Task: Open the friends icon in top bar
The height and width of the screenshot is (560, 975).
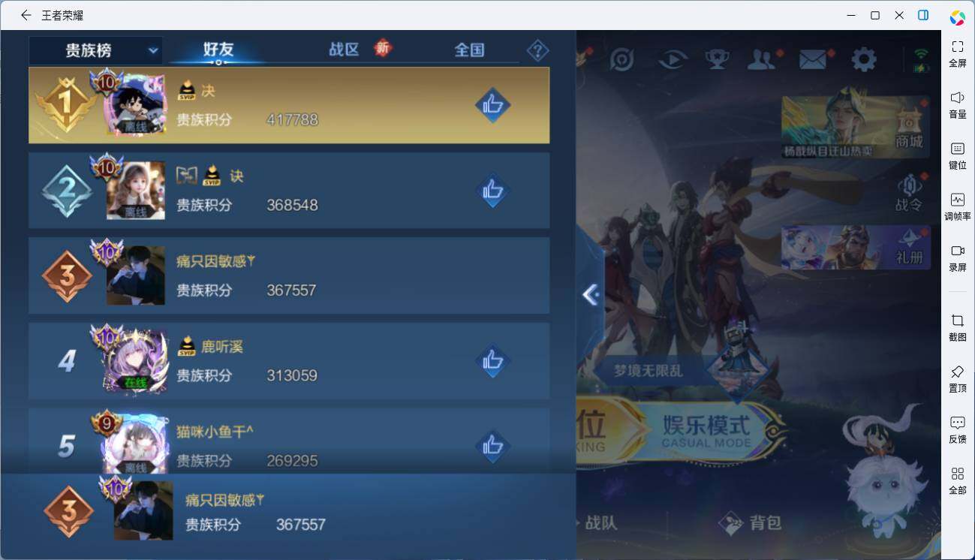Action: [762, 59]
